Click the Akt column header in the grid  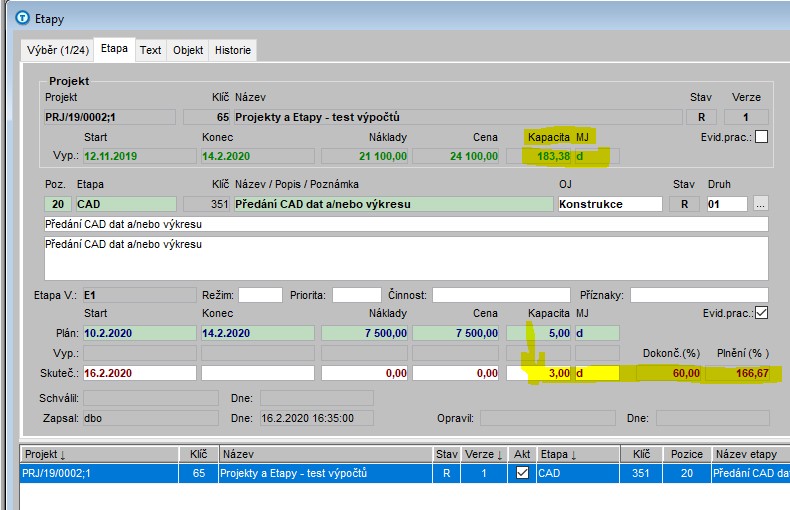click(522, 454)
